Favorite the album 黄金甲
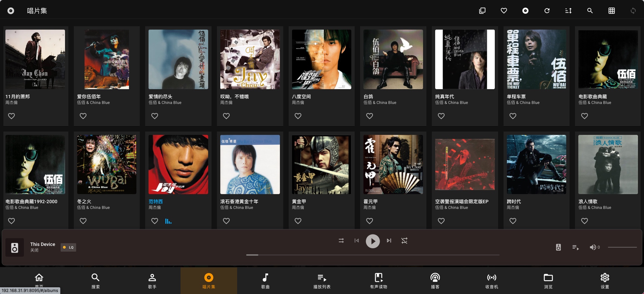The width and height of the screenshot is (644, 294). coord(298,221)
